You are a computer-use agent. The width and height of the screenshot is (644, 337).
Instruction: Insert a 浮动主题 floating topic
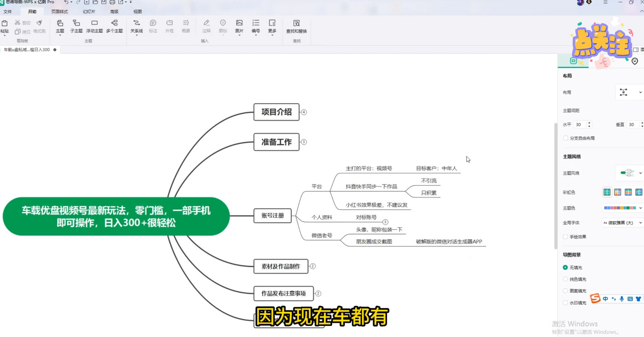coord(94,25)
